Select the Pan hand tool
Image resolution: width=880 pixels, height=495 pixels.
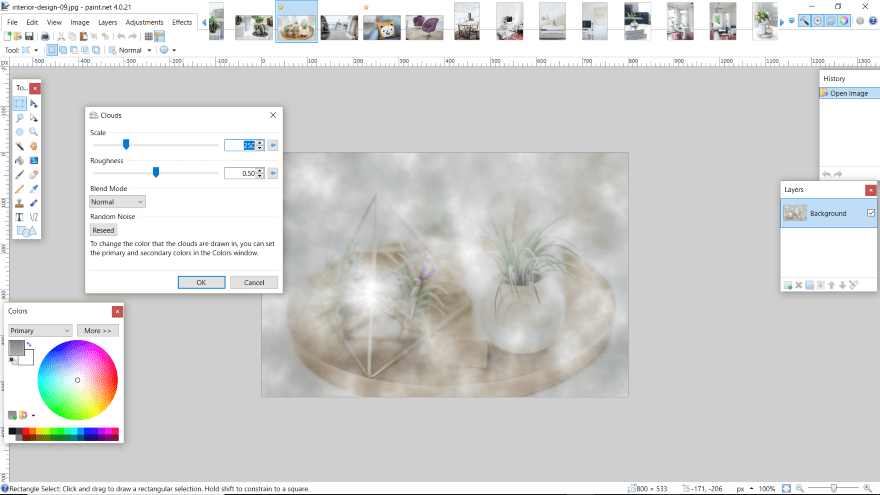[34, 146]
